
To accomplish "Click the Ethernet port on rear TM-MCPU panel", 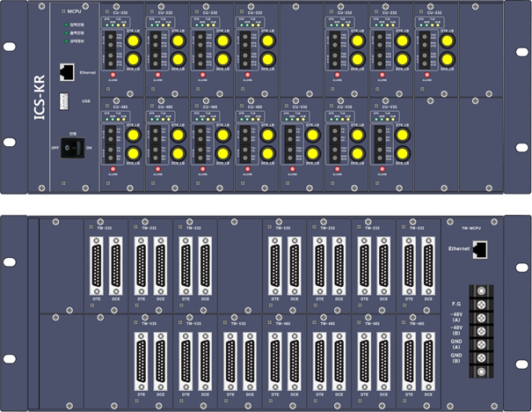I will click(479, 250).
